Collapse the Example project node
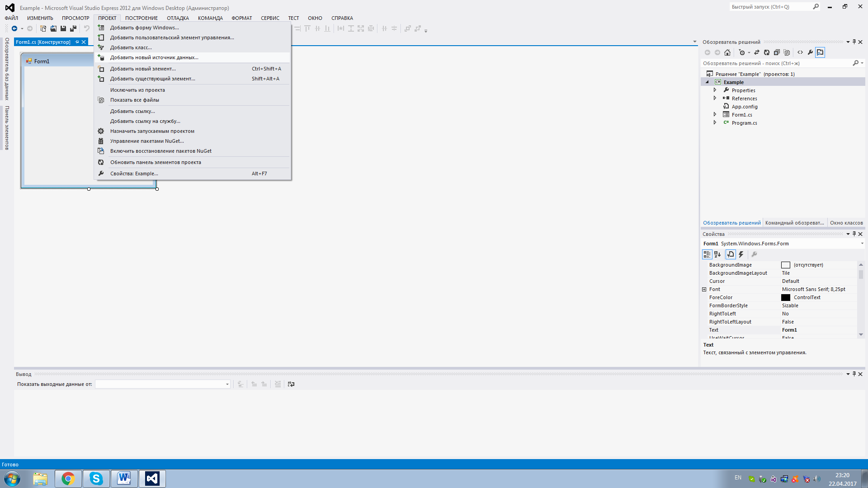 click(x=708, y=82)
